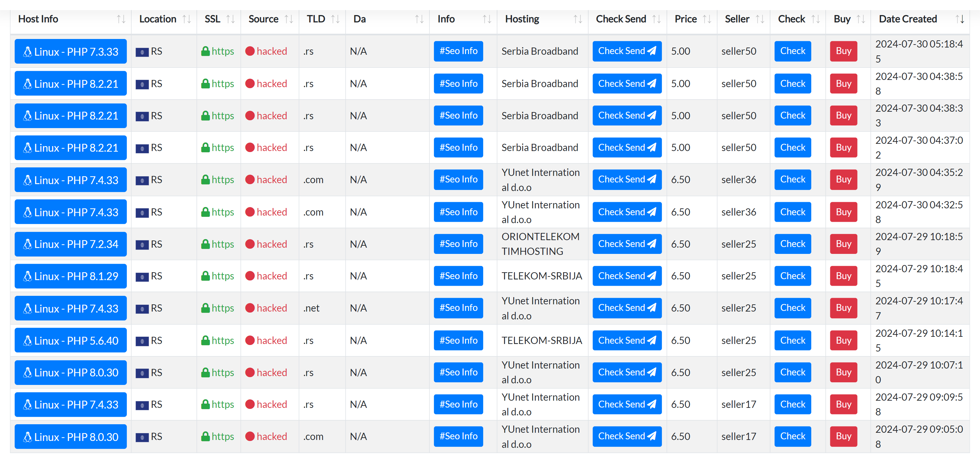Sort by Info column sort arrows
980x457 pixels.
tap(487, 19)
